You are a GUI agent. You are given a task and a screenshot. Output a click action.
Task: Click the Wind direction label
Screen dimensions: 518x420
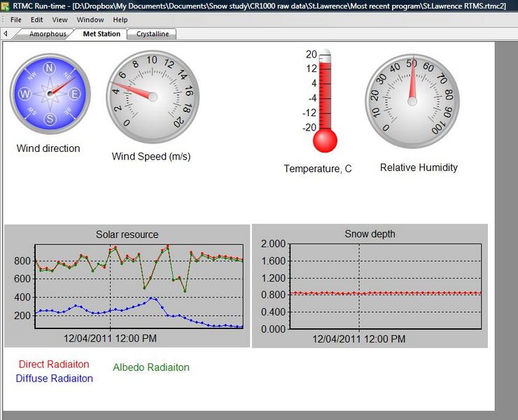48,148
